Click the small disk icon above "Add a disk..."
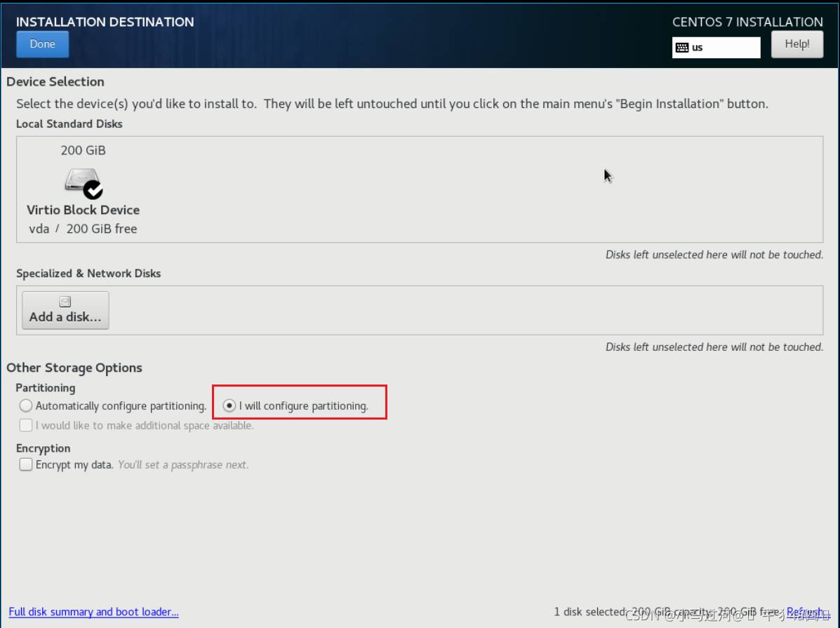 [65, 302]
